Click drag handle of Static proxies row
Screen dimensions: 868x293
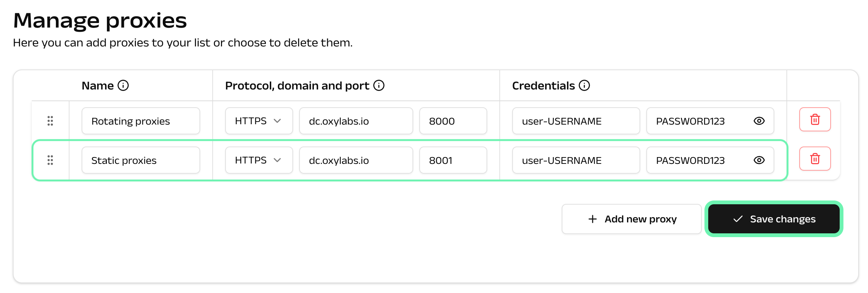(x=50, y=160)
